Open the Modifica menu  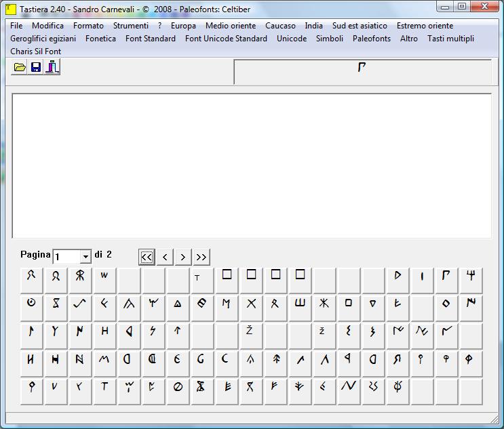pyautogui.click(x=48, y=26)
